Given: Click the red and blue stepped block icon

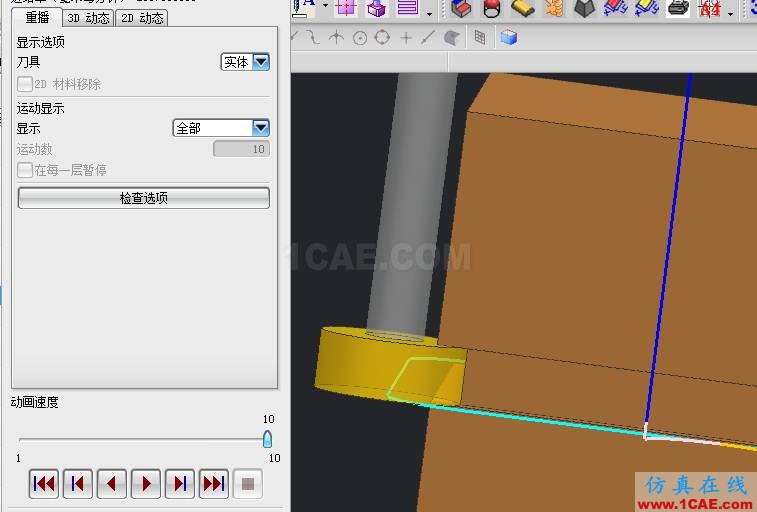Looking at the screenshot, I should click(x=461, y=8).
